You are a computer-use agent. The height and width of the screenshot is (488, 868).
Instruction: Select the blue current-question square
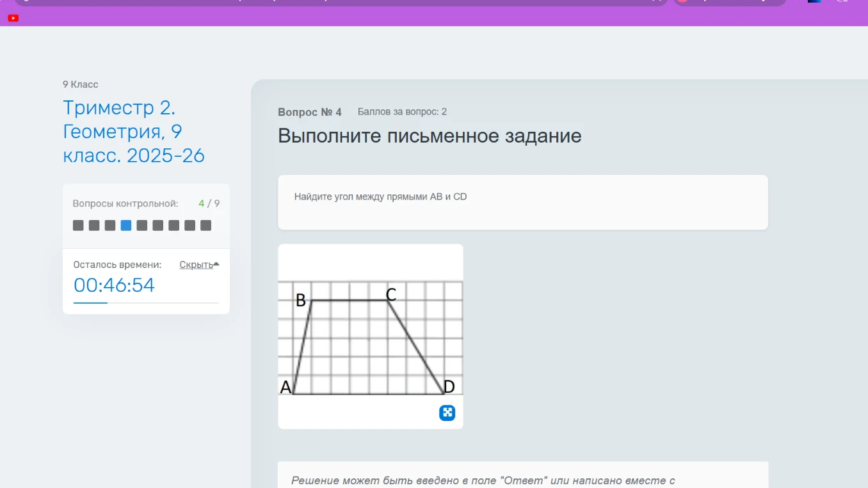coord(126,225)
